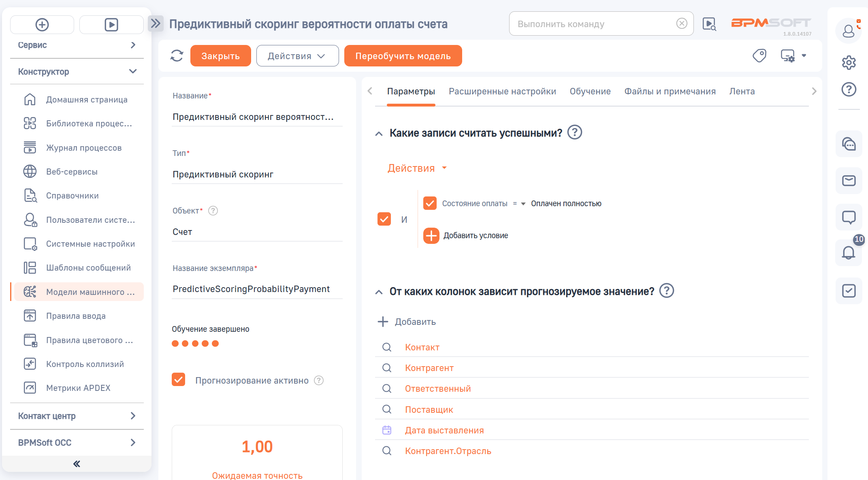Toggle the checkbox next to the И operator

[x=384, y=219]
